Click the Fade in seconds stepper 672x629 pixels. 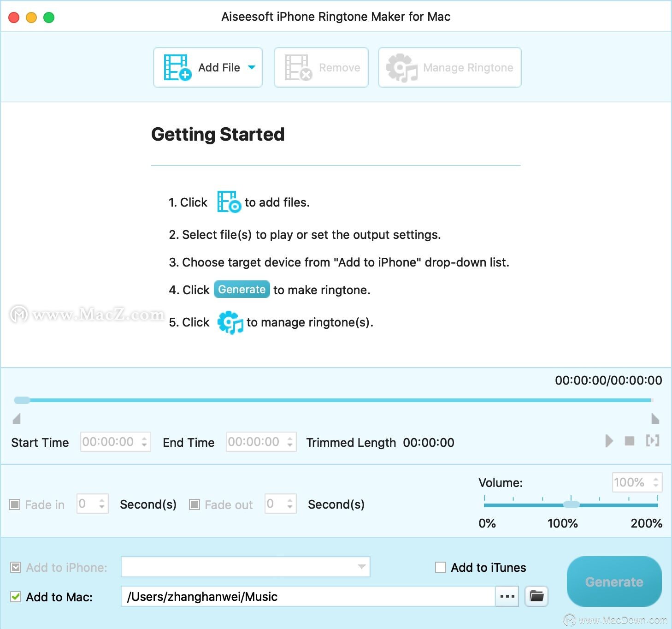102,504
